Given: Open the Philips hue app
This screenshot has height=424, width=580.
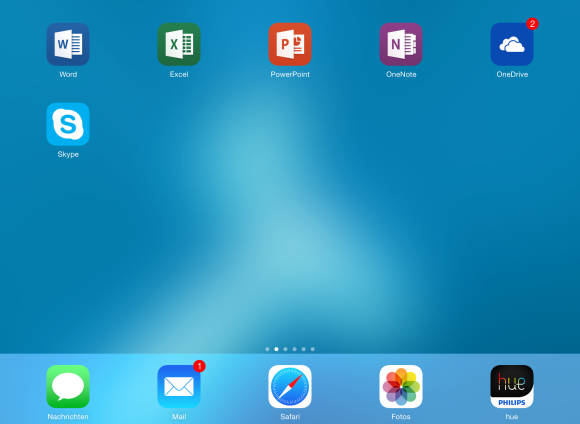Looking at the screenshot, I should pyautogui.click(x=512, y=386).
